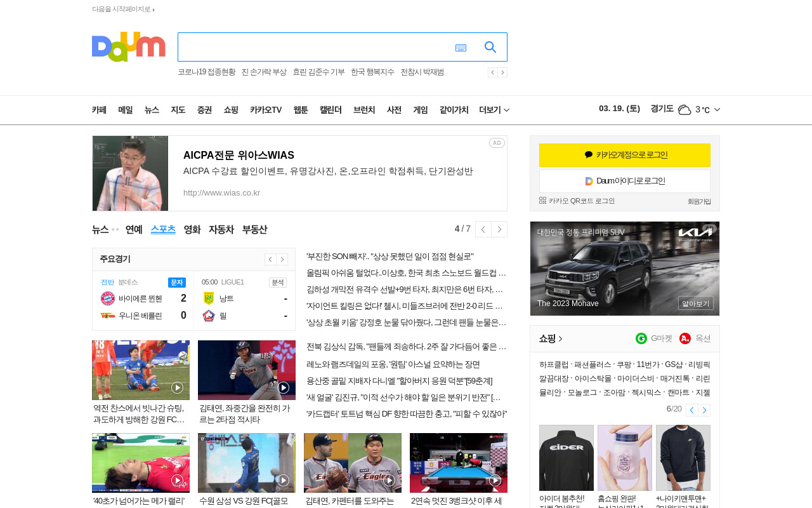
Task: Show previous trending keywords arrow
Action: (x=492, y=72)
